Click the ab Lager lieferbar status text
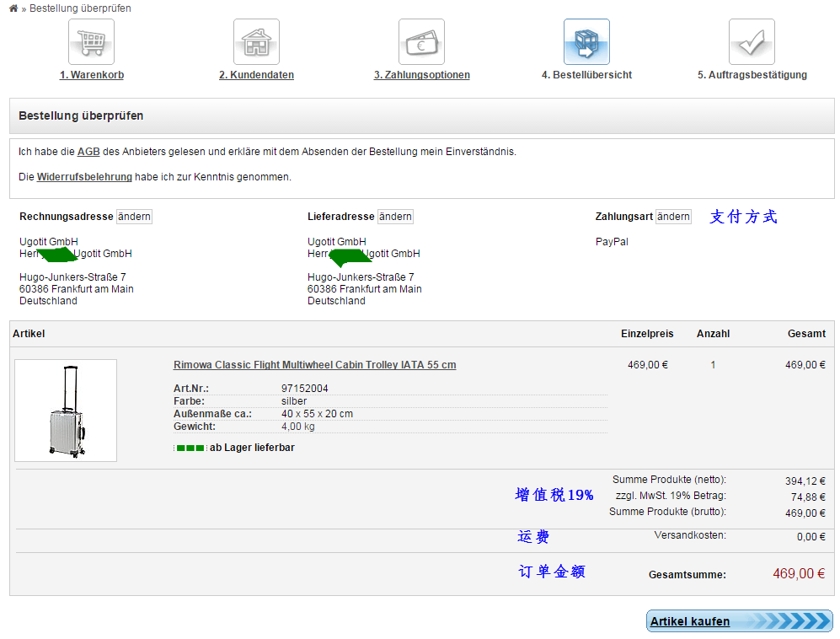The width and height of the screenshot is (840, 639). (252, 448)
